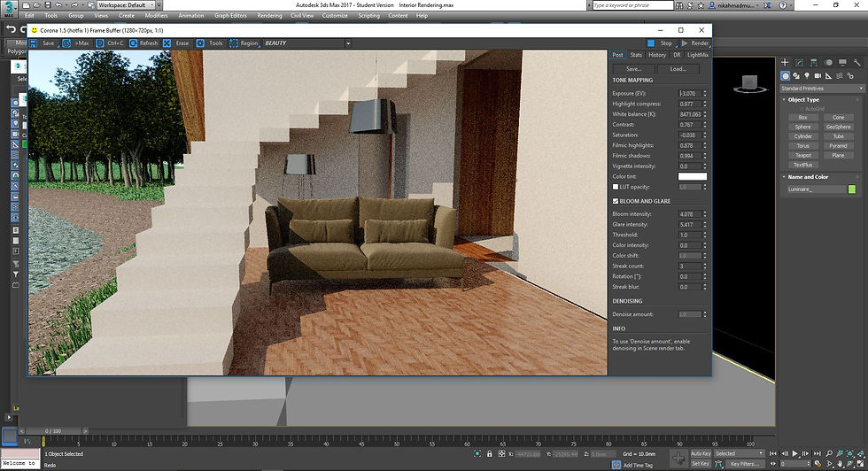This screenshot has width=868, height=471.
Task: Click the Stop render button
Action: (661, 43)
